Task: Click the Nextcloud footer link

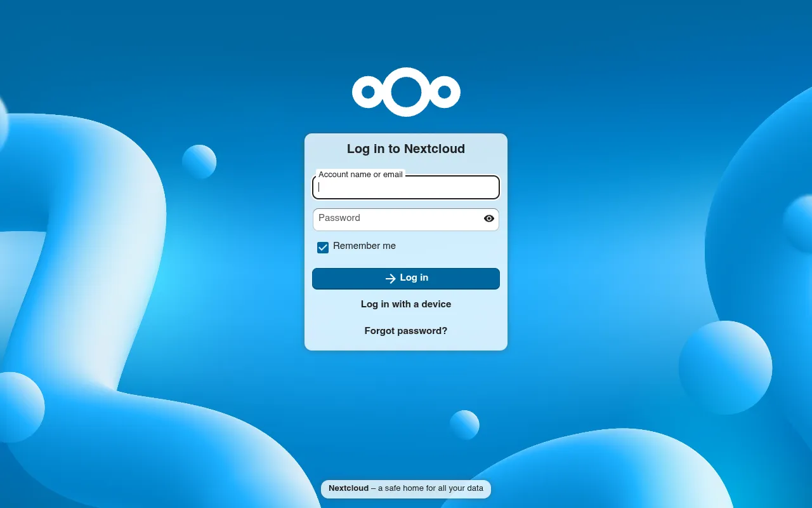Action: pyautogui.click(x=348, y=488)
